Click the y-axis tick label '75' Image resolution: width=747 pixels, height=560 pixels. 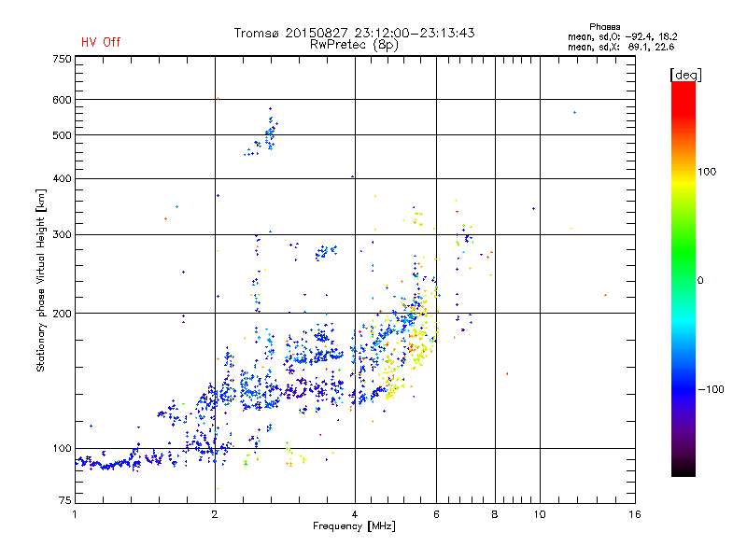[64, 500]
